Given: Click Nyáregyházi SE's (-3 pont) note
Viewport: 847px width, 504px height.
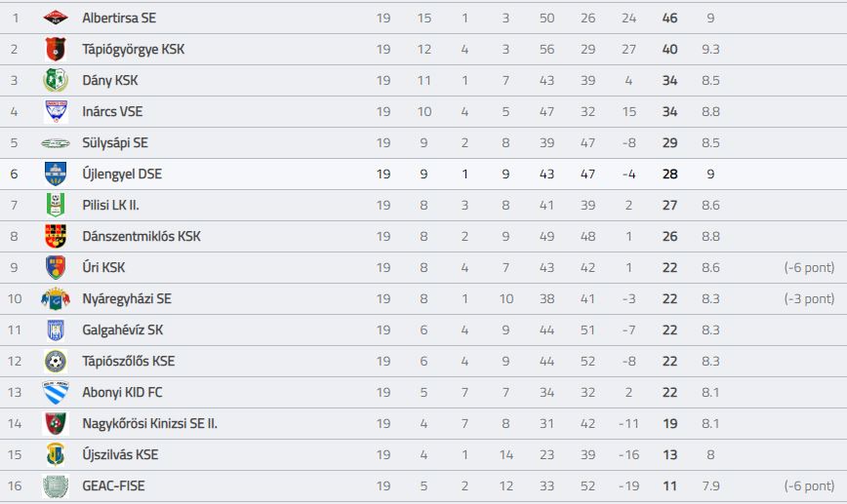Looking at the screenshot, I should point(809,298).
